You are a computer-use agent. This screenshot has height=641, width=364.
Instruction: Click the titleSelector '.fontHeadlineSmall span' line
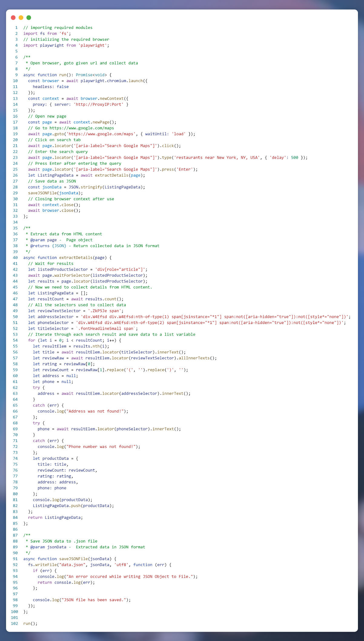coord(83,329)
